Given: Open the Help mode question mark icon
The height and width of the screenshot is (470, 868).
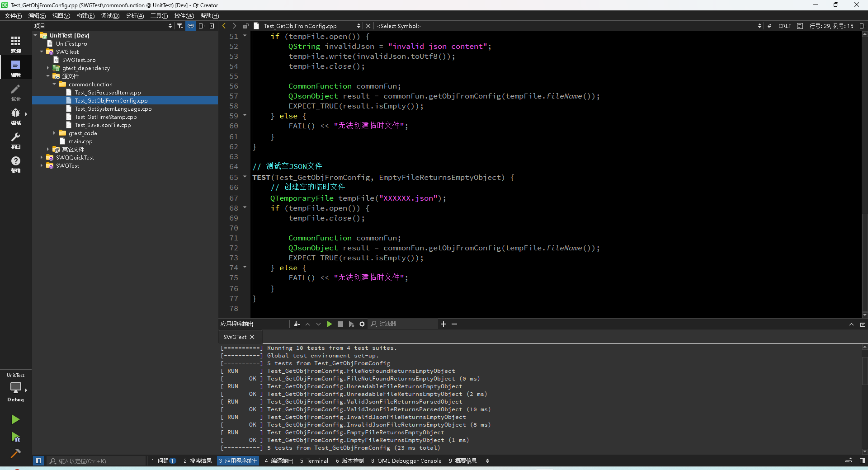Looking at the screenshot, I should 16,164.
